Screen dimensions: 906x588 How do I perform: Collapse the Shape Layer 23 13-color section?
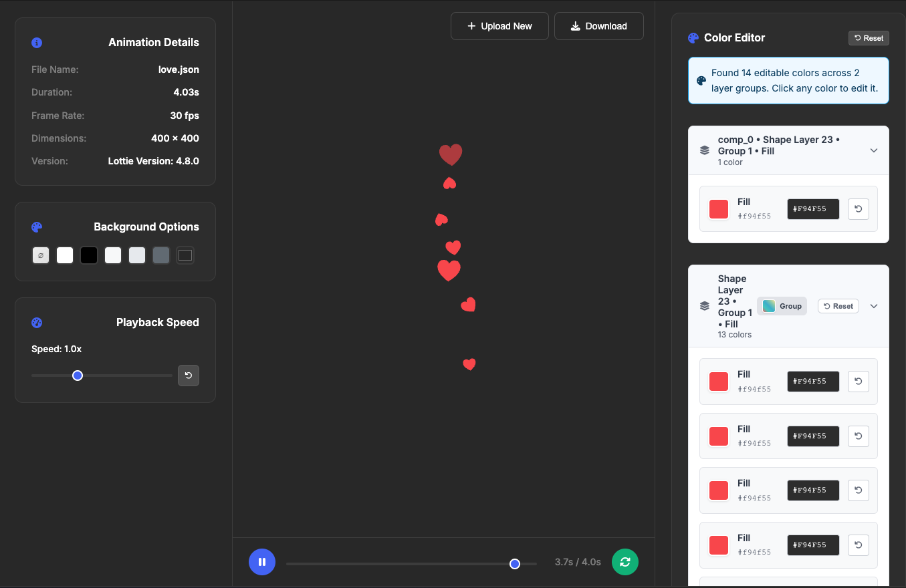tap(874, 306)
